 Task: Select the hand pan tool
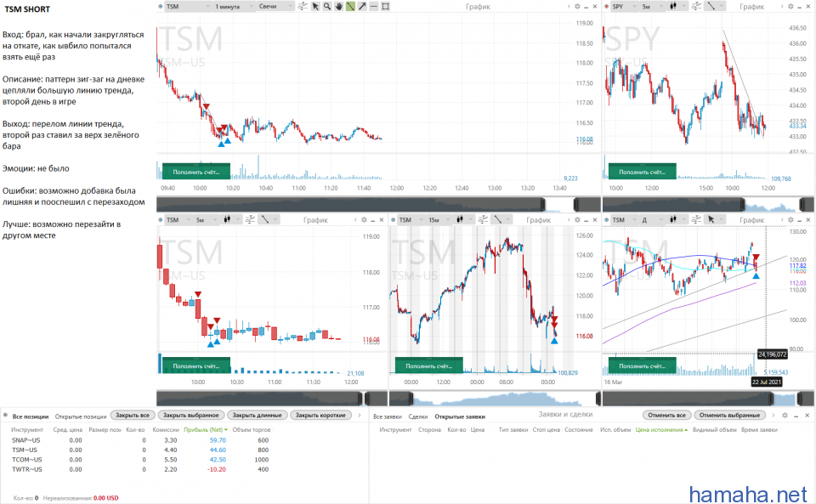(339, 7)
